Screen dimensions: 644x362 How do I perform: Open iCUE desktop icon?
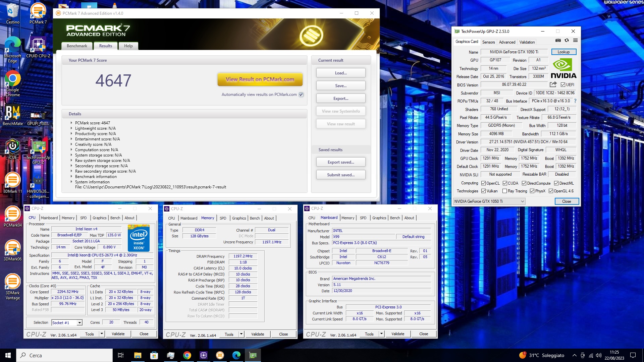pos(12,149)
